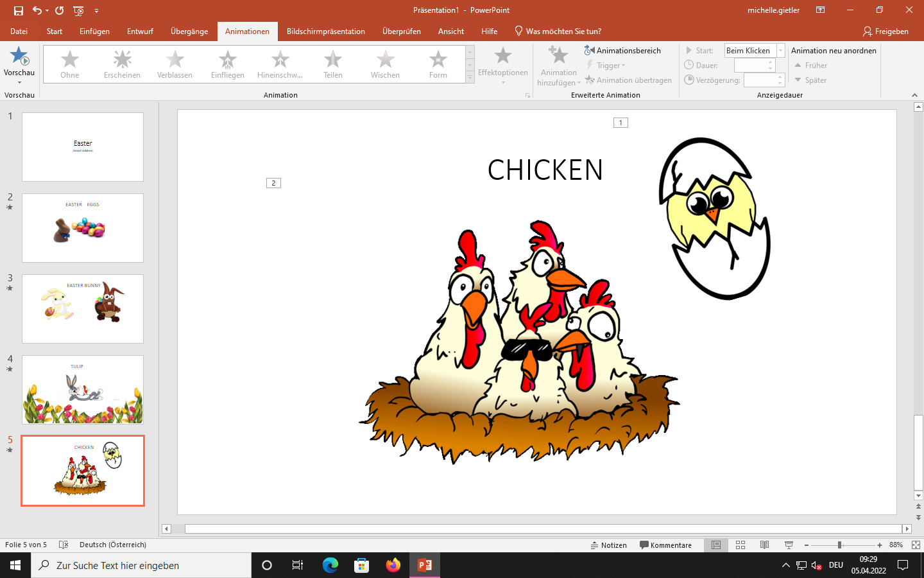Viewport: 924px width, 578px height.
Task: Open the Bildschirmpräsentation tab
Action: (x=326, y=31)
